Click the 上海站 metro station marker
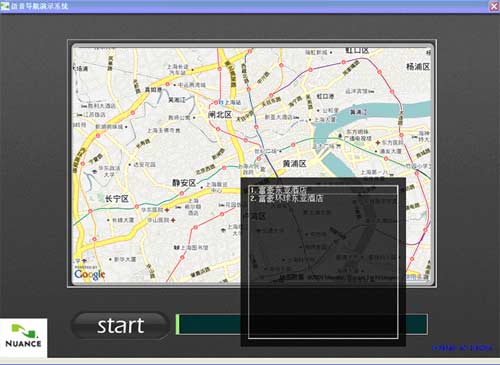 (220, 102)
